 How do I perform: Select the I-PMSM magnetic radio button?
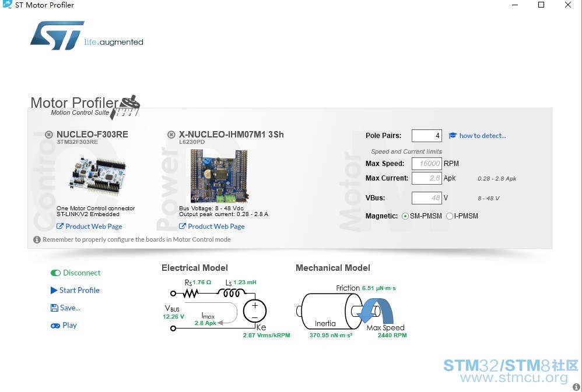[x=450, y=216]
